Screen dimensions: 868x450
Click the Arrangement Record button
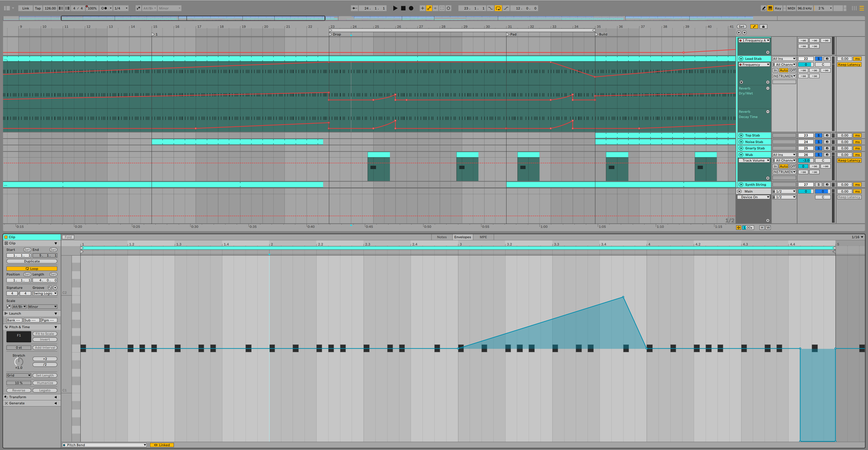pyautogui.click(x=411, y=8)
